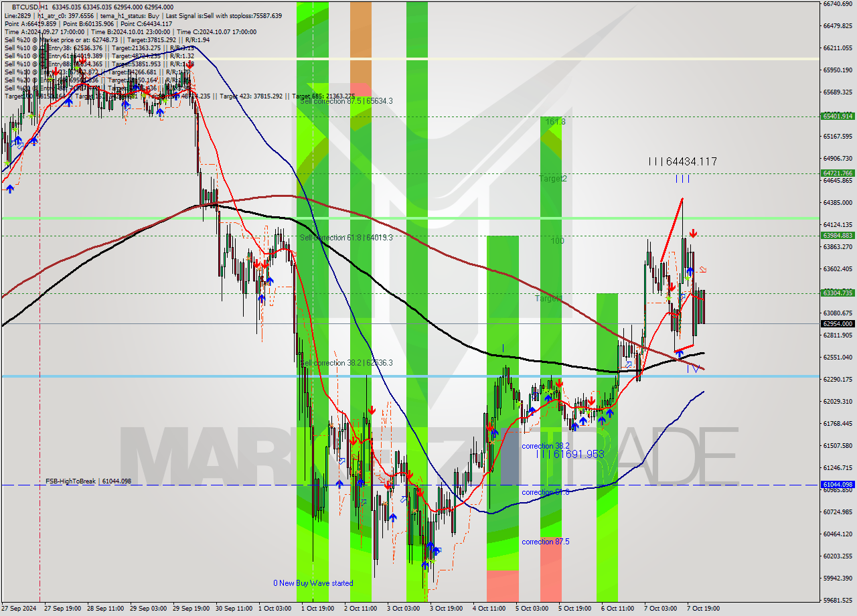
Task: Click the 'Point B:60135.906' readout
Action: click(90, 23)
